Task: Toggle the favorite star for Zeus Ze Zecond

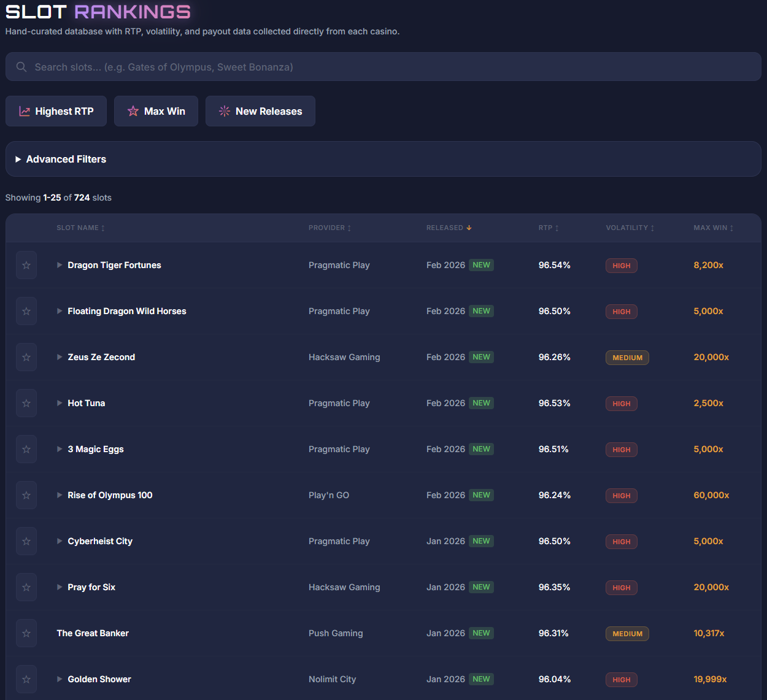Action: pos(26,357)
